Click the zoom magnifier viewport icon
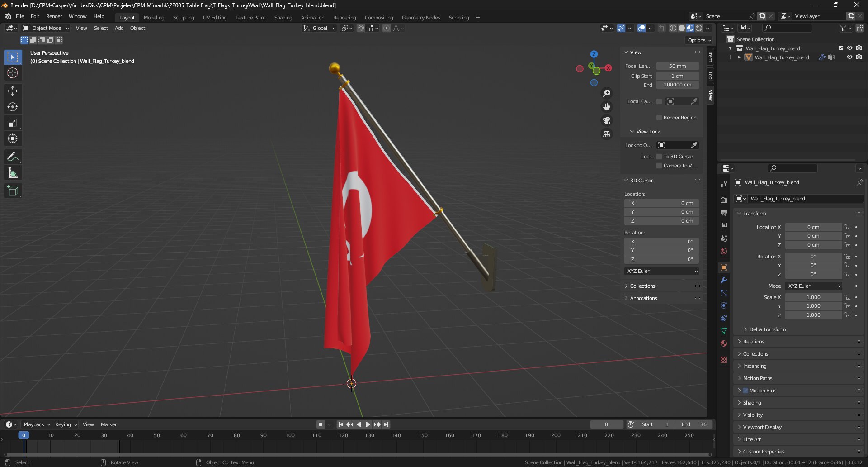 pyautogui.click(x=607, y=93)
